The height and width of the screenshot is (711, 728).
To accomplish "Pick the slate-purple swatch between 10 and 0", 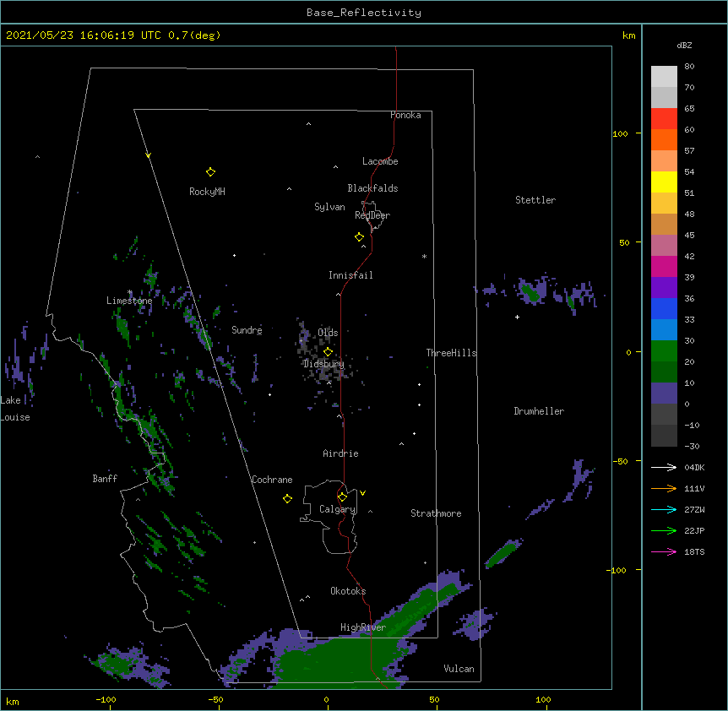I will (x=664, y=393).
